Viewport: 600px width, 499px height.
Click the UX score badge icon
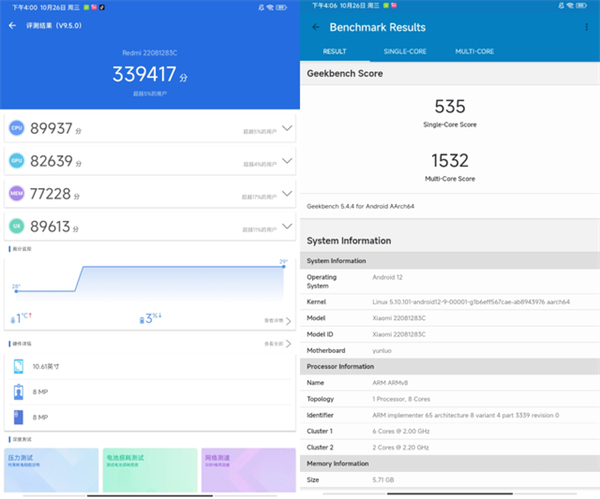(16, 227)
